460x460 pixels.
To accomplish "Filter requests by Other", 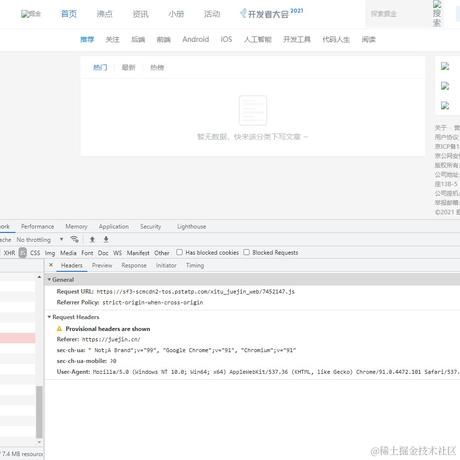I will 162,253.
